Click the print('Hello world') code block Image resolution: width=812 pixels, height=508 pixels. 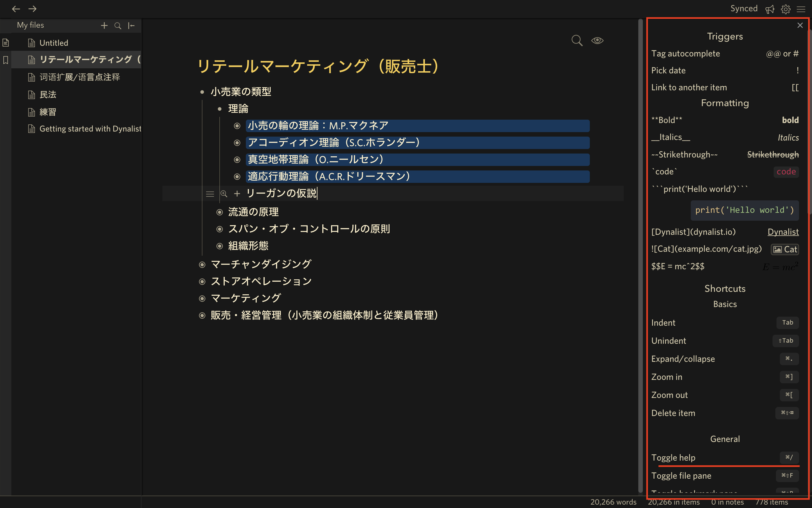(x=745, y=210)
